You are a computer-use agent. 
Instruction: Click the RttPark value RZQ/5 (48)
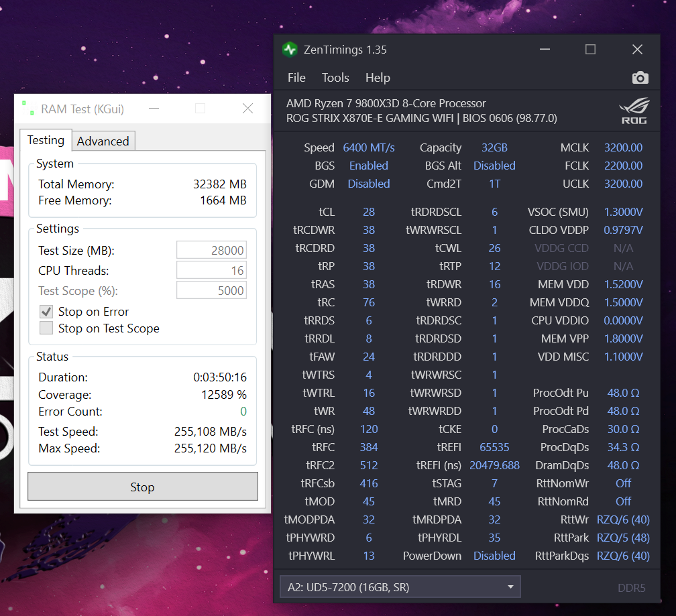point(623,538)
